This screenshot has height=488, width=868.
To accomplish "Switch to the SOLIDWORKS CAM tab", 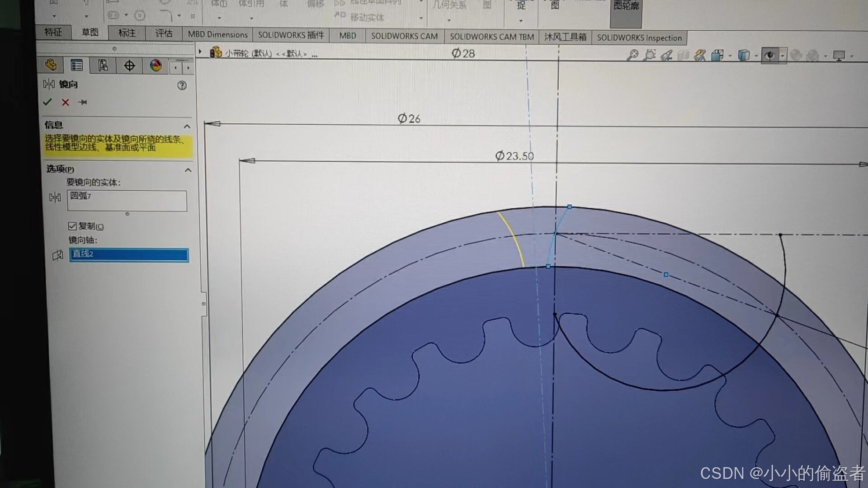I will point(404,36).
